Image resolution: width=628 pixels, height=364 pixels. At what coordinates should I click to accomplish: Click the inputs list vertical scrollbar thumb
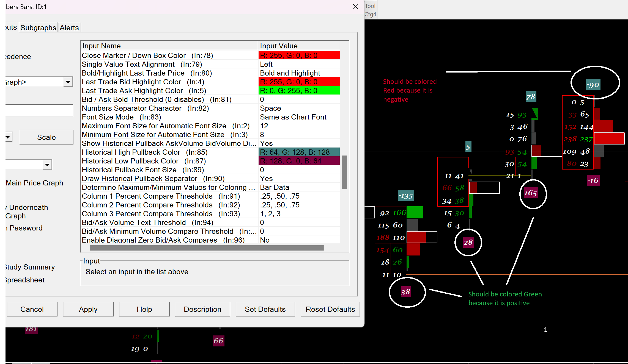click(x=344, y=172)
